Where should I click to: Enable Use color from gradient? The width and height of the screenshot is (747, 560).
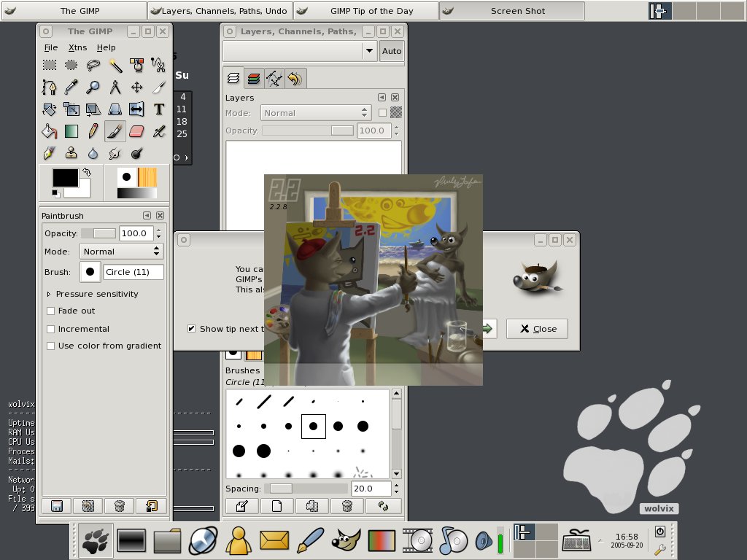click(50, 346)
